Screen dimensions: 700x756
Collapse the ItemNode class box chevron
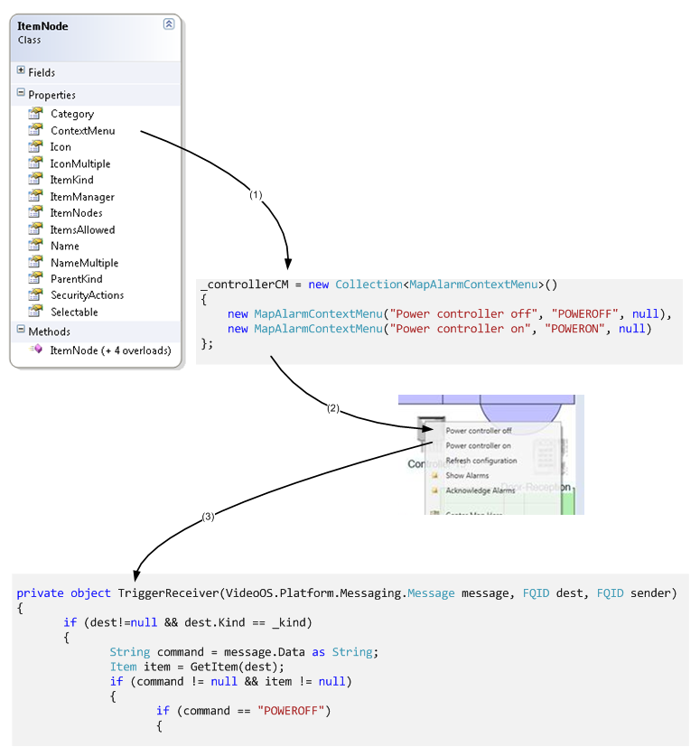point(169,23)
